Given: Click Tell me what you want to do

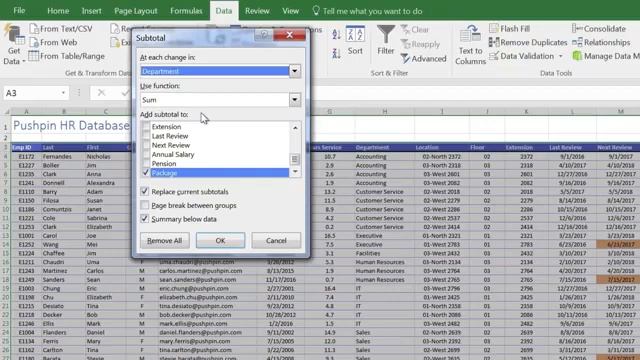Looking at the screenshot, I should 372,11.
